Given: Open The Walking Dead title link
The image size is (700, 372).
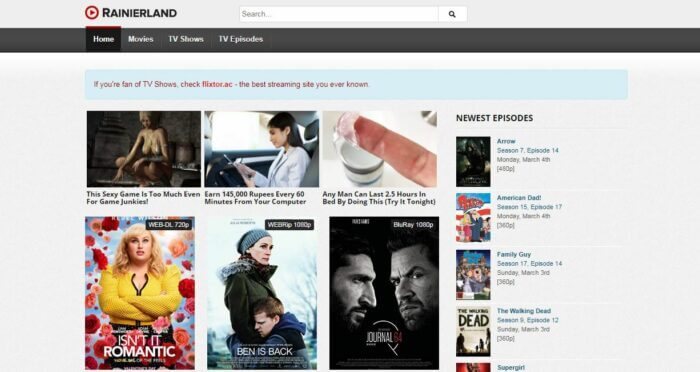Looking at the screenshot, I should tap(524, 311).
